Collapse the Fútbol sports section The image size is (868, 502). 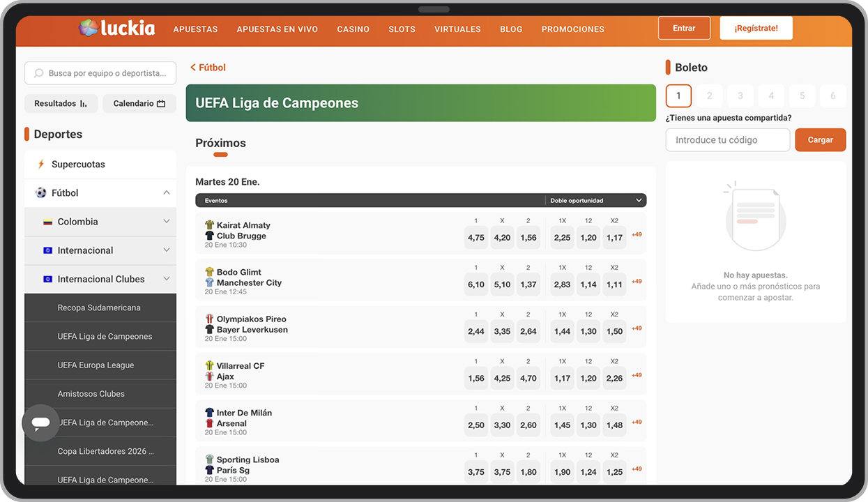pyautogui.click(x=166, y=193)
